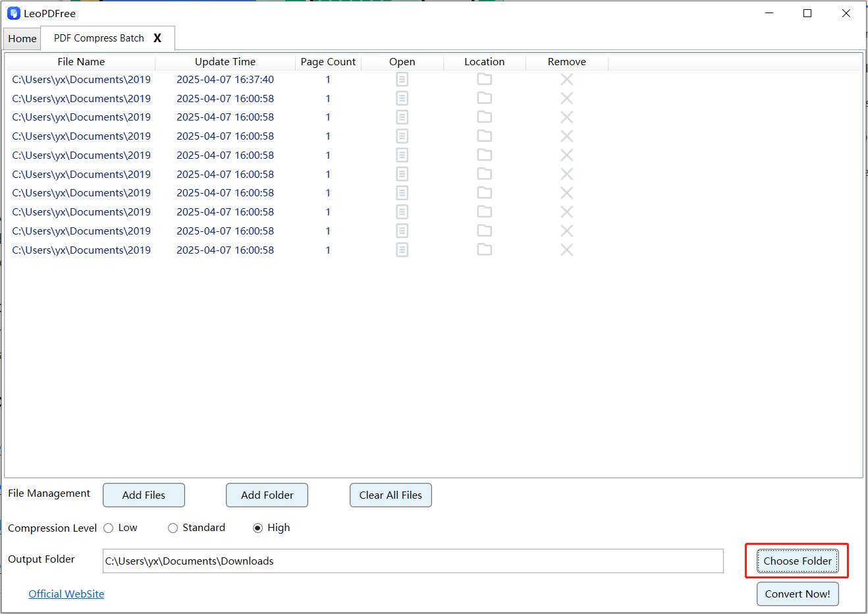The height and width of the screenshot is (614, 868).
Task: Open folder location of the fifth file
Action: coord(484,155)
